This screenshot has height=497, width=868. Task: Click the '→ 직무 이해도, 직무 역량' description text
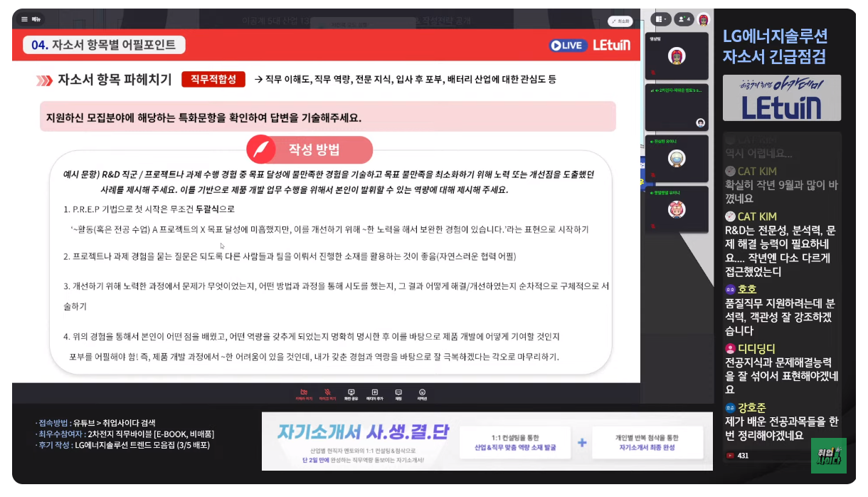click(406, 79)
